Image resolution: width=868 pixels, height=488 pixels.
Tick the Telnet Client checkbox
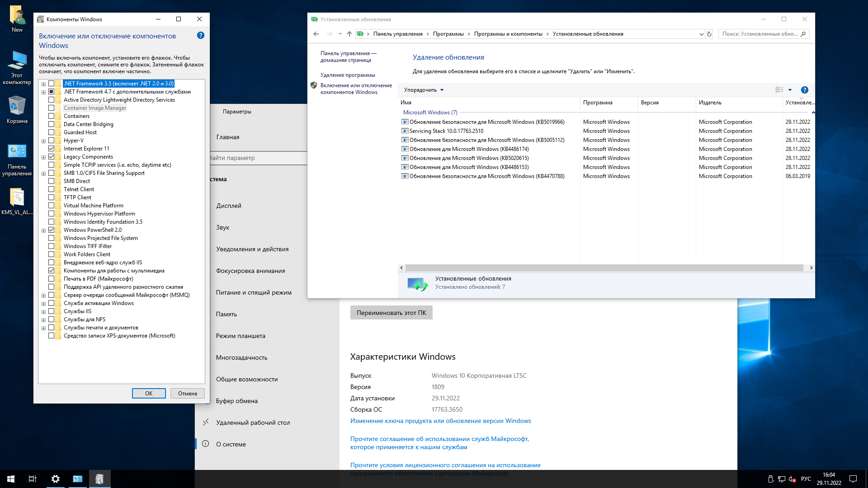(52, 189)
